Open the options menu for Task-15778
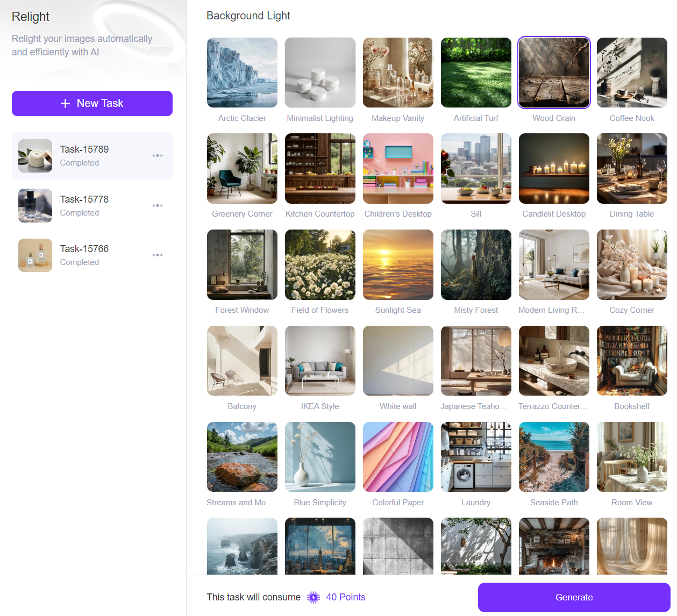The width and height of the screenshot is (677, 616). 158,205
